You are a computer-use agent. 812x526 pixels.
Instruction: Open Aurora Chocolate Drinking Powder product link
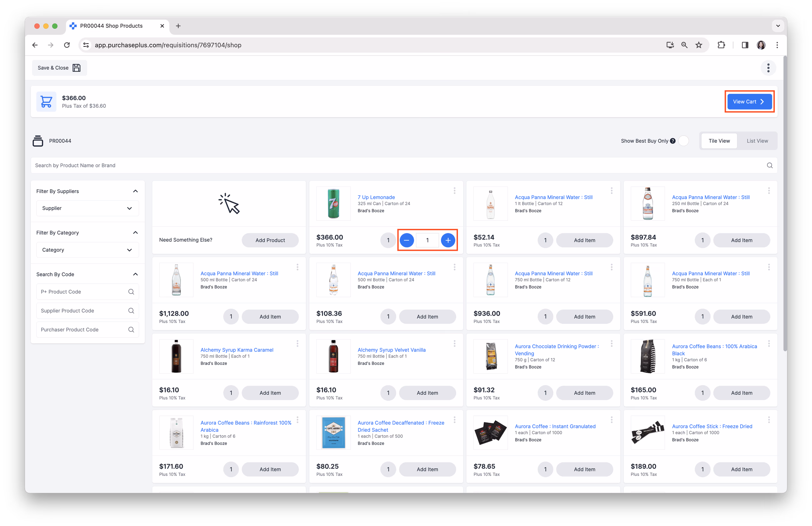(557, 350)
